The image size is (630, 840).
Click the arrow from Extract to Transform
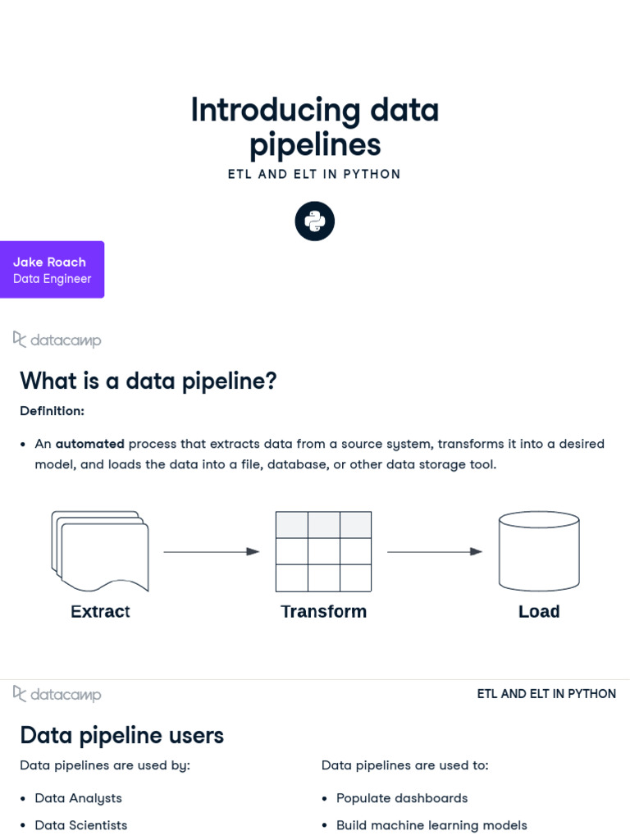[x=212, y=552]
